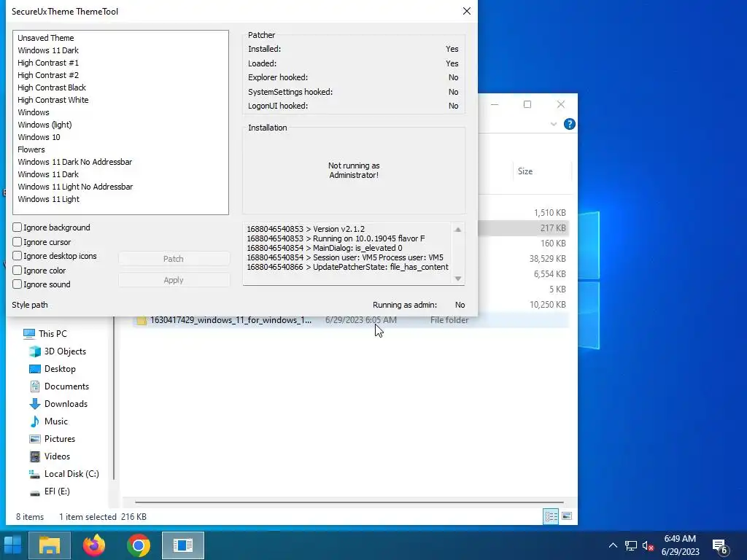Open Downloads in navigation pane
Screen dimensions: 747x560
pos(66,404)
